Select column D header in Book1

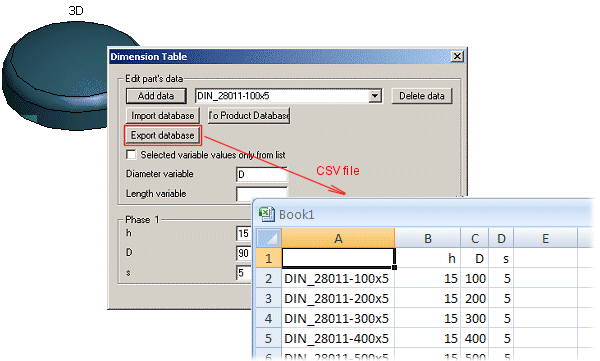click(501, 238)
